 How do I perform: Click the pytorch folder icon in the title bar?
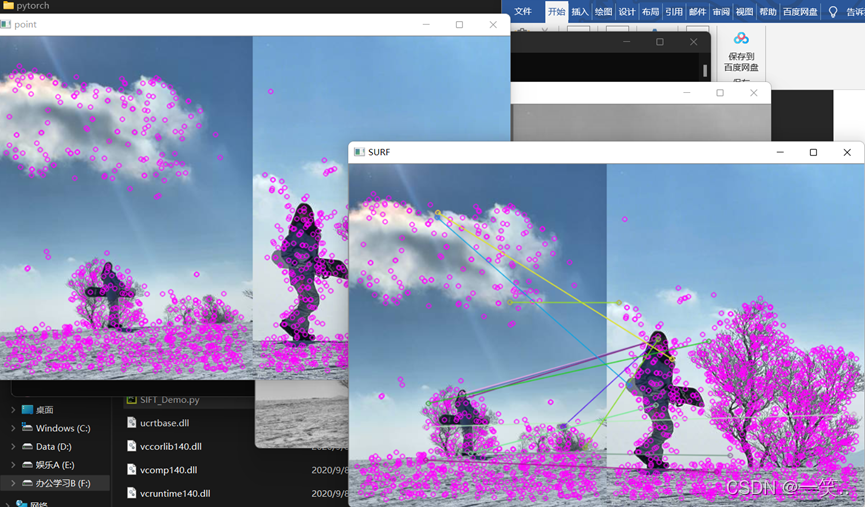[8, 6]
